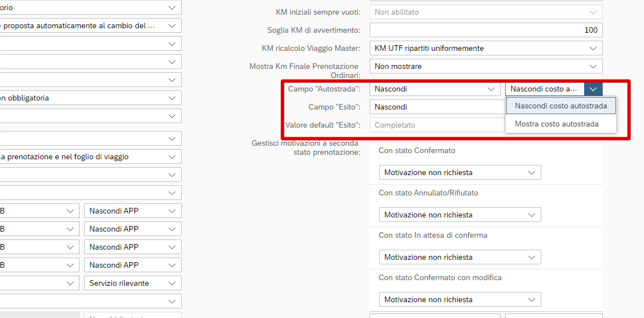Image resolution: width=644 pixels, height=318 pixels.
Task: Choose "Nascondi costo autostrada" from the list
Action: 560,106
